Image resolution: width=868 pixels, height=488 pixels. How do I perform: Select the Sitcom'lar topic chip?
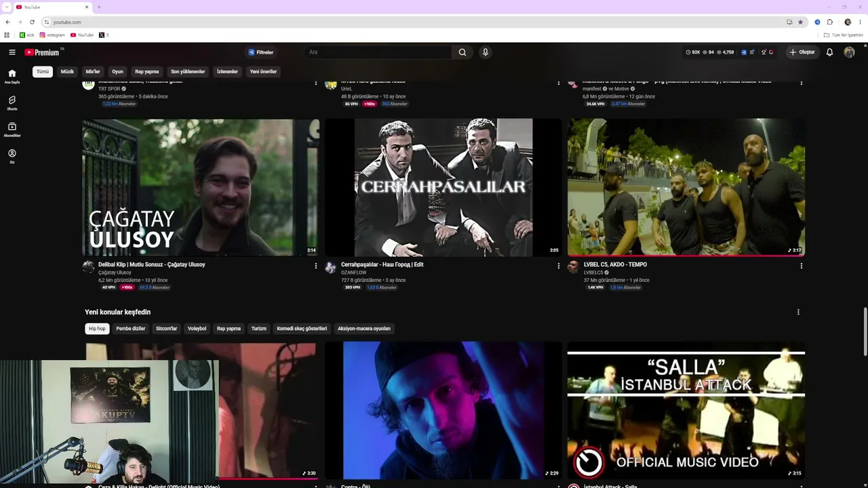[x=167, y=329]
